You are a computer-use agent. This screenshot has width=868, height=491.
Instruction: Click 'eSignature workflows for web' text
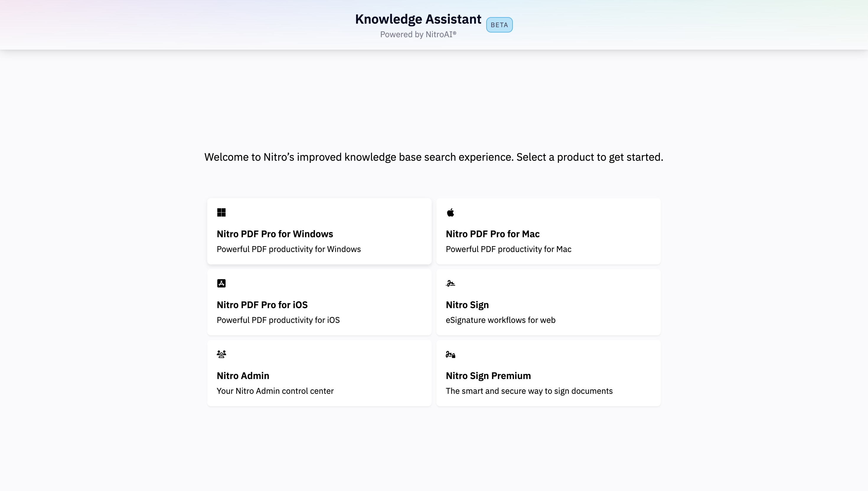point(500,320)
